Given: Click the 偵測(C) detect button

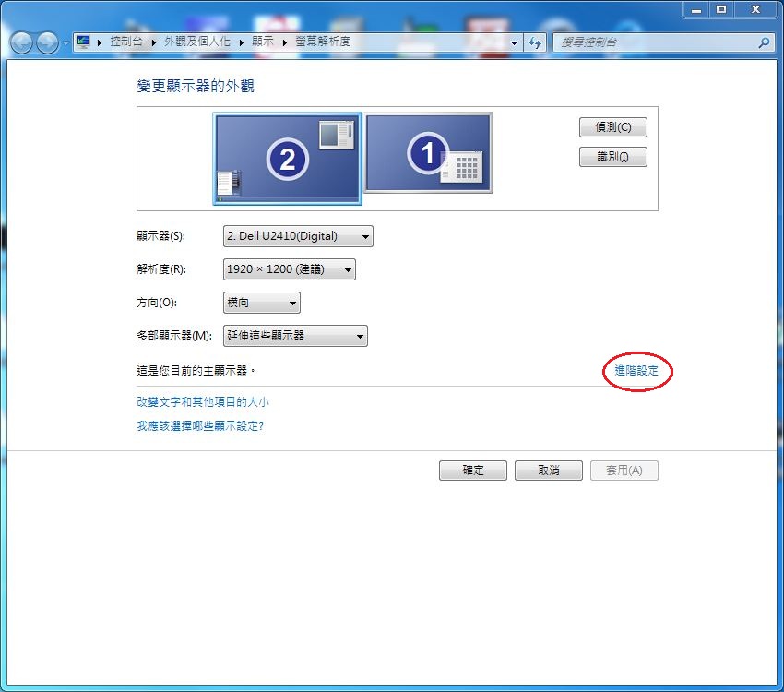Looking at the screenshot, I should 613,127.
